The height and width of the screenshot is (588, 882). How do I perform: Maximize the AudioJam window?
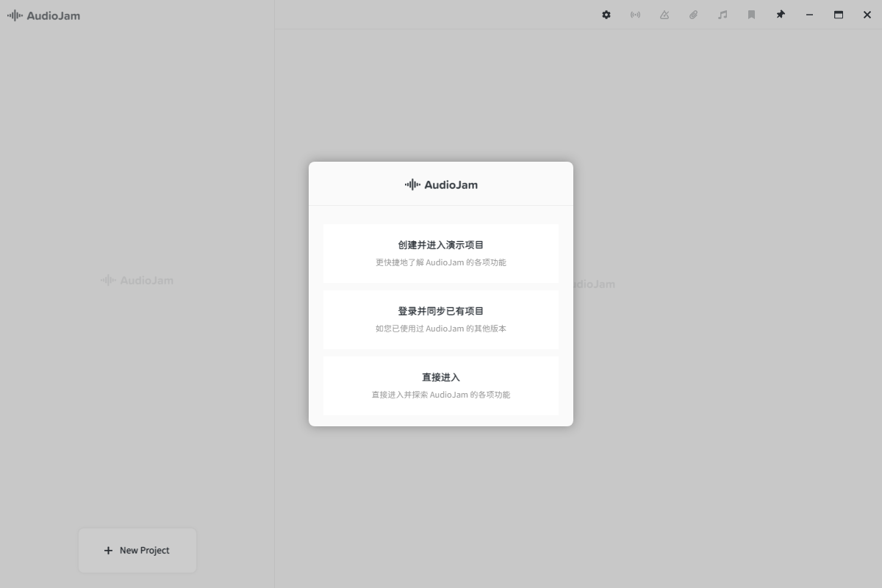pyautogui.click(x=839, y=15)
